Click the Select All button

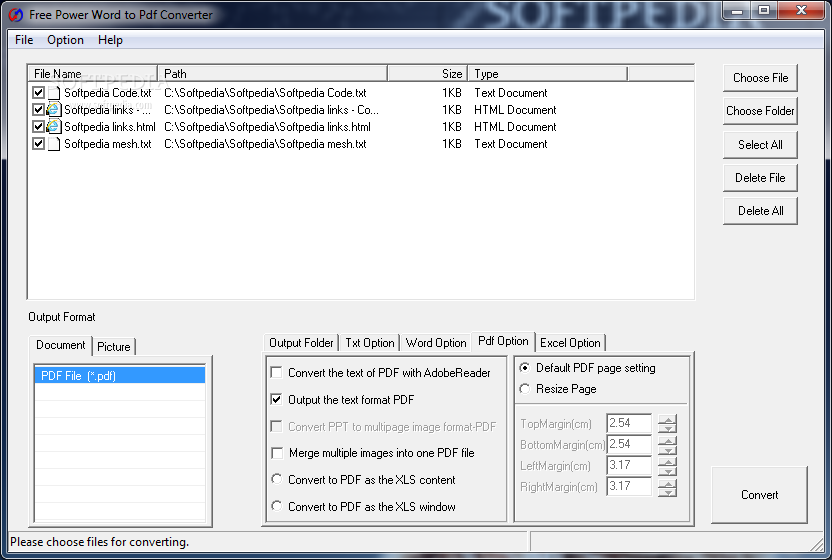pyautogui.click(x=760, y=145)
